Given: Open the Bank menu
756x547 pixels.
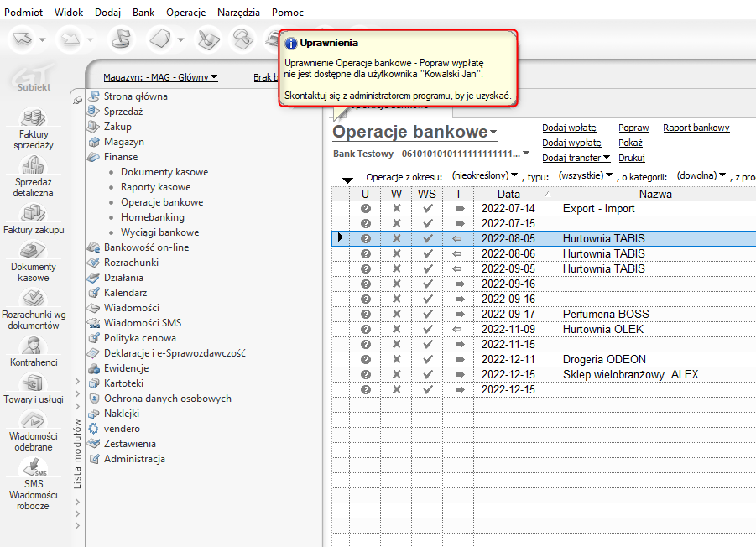Looking at the screenshot, I should (x=143, y=13).
